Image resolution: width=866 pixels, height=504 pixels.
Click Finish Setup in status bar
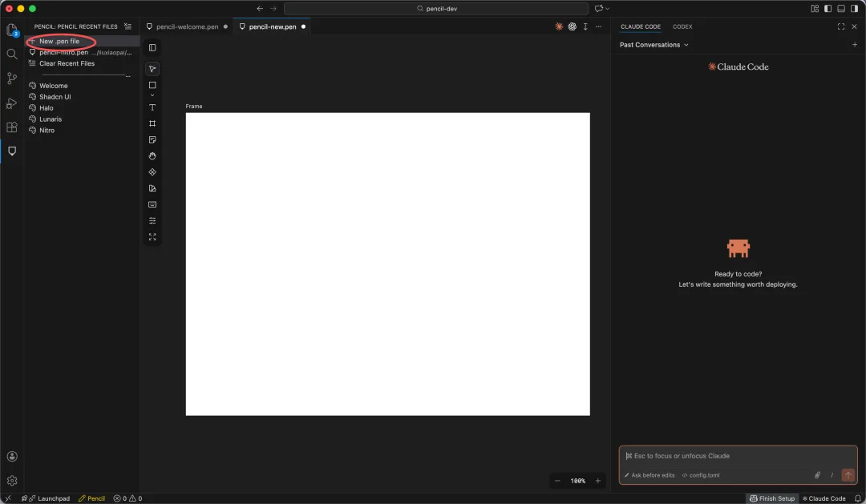tap(772, 498)
